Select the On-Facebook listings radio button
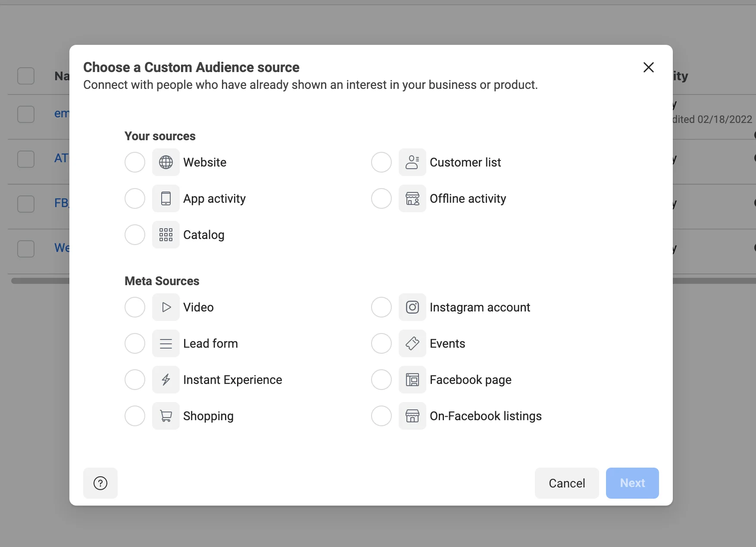756x547 pixels. (x=381, y=416)
